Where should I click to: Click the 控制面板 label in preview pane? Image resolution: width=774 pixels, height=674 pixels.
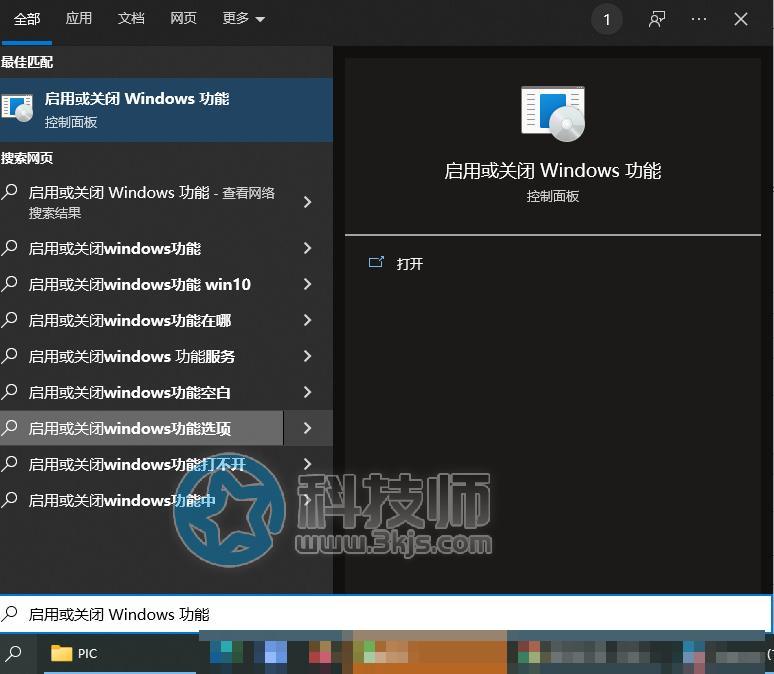point(552,197)
